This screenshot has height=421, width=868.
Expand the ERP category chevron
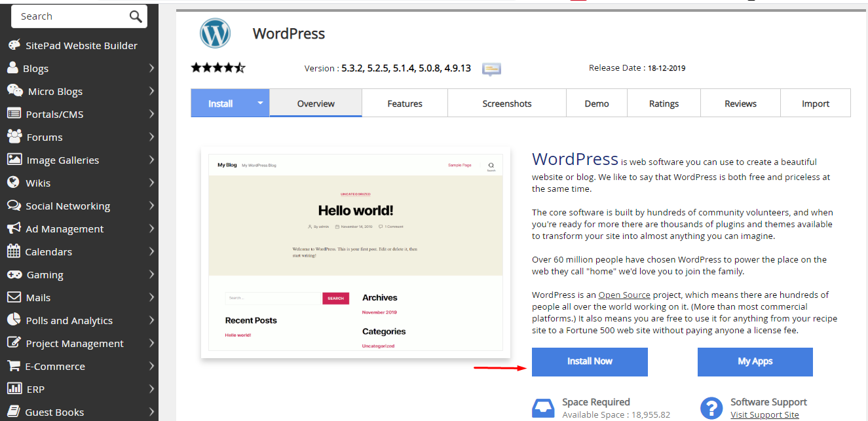point(151,389)
